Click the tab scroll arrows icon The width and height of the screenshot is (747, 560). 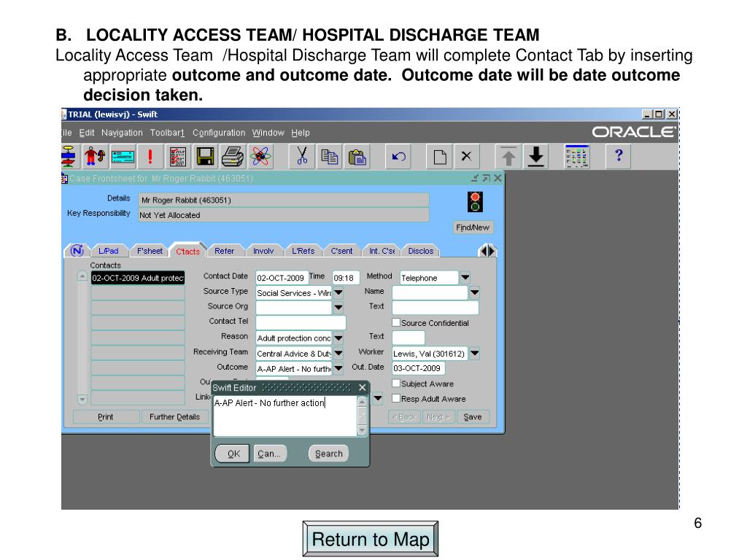click(487, 251)
